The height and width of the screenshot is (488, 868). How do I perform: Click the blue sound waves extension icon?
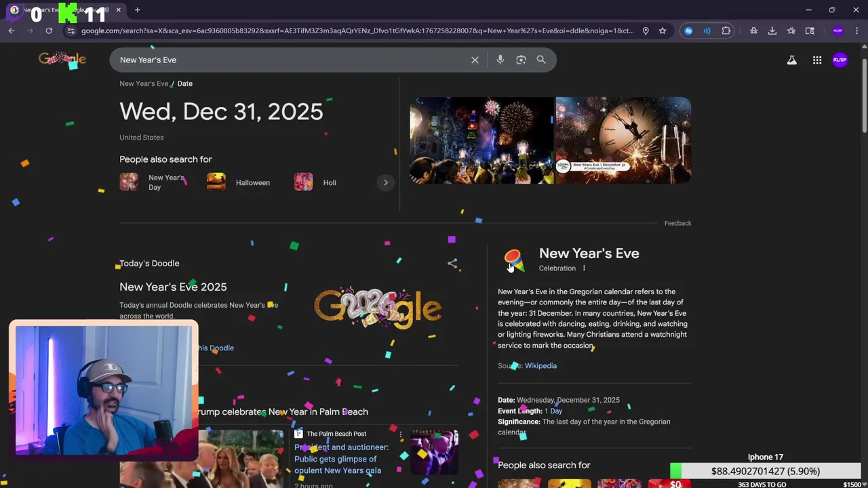click(707, 30)
